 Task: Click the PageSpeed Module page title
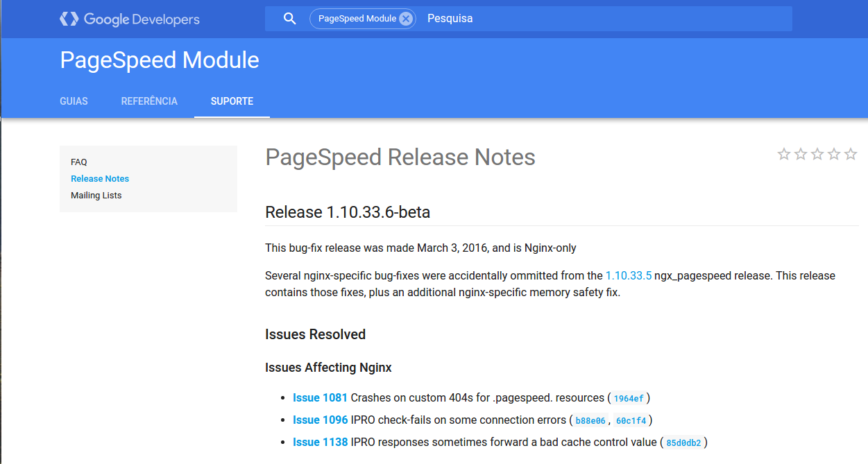click(x=160, y=60)
